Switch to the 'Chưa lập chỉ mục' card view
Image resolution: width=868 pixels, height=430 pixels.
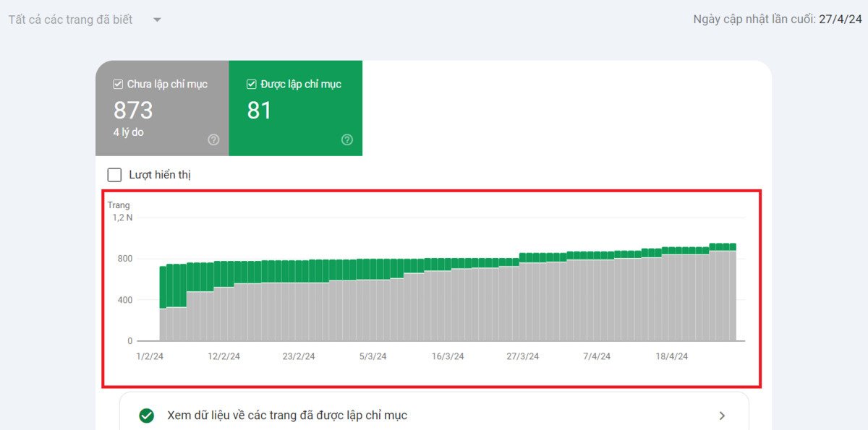coord(161,108)
